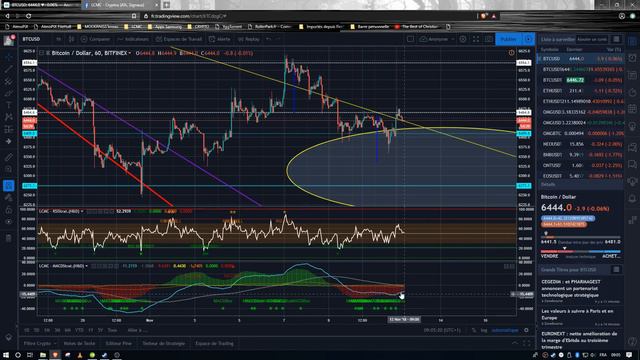Click the Brave shield icon in address bar
Screen dimensions: 640x360
point(484,16)
